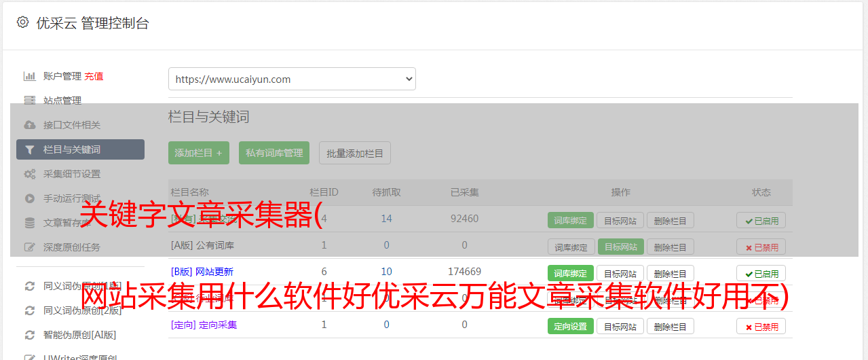Click the cloud upload icon for 接口文件相关
This screenshot has height=360, width=868.
coord(29,125)
